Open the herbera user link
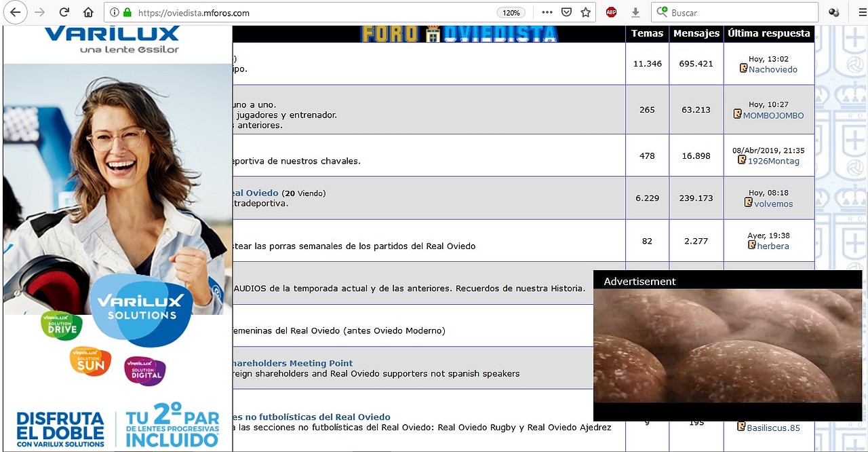This screenshot has width=868, height=452. click(773, 246)
